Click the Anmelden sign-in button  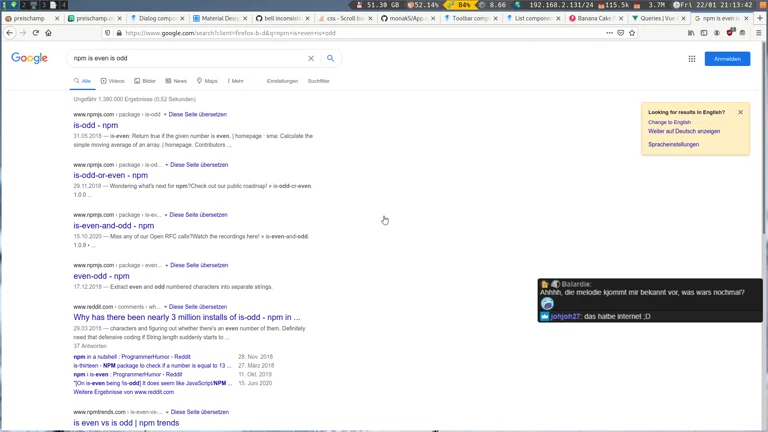pos(727,59)
